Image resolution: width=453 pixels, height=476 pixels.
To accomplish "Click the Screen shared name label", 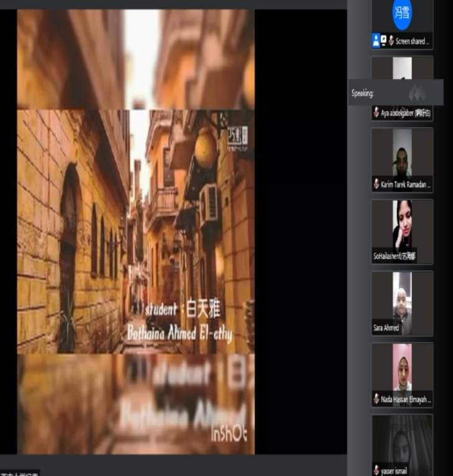I will (412, 42).
